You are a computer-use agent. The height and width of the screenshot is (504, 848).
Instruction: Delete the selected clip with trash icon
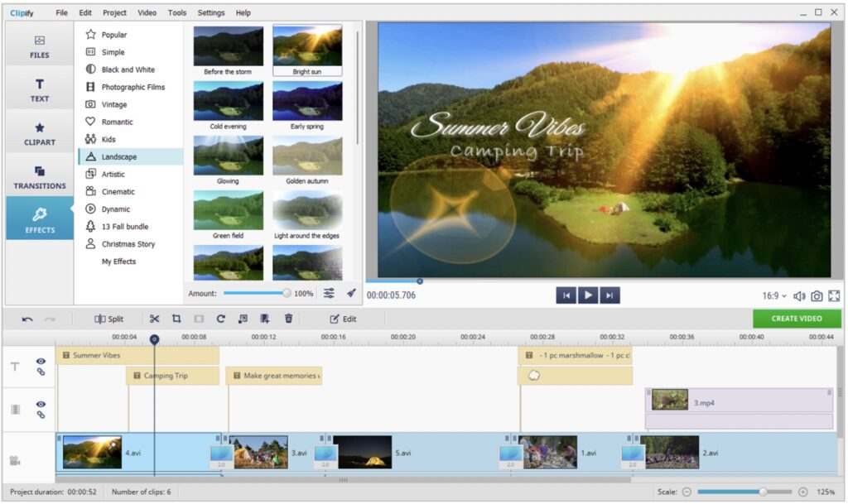pos(288,319)
